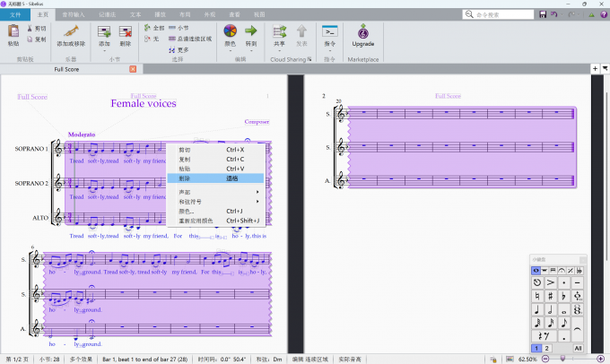Click the undo arrow in the top-right toolbar
Viewport: 610px width, 364px height.
554,14
